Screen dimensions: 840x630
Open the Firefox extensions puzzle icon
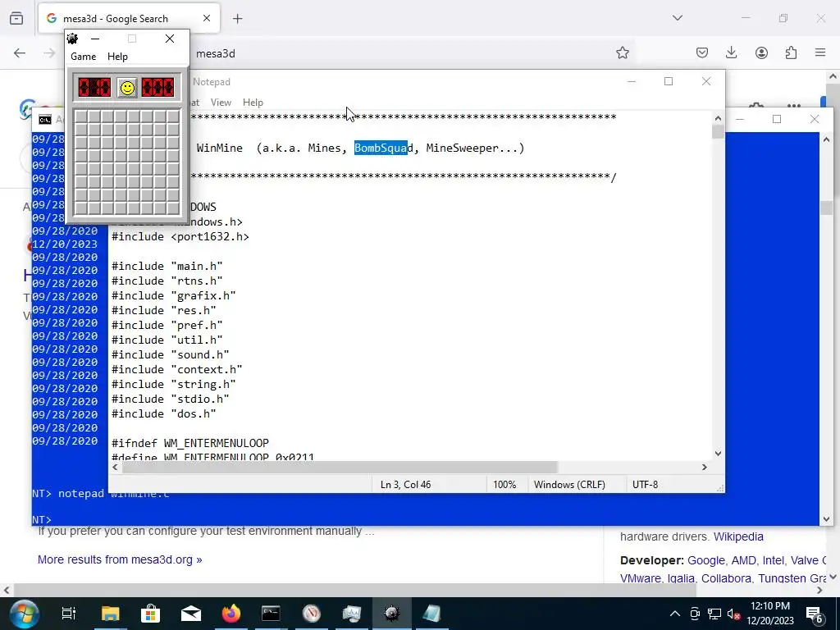click(791, 52)
